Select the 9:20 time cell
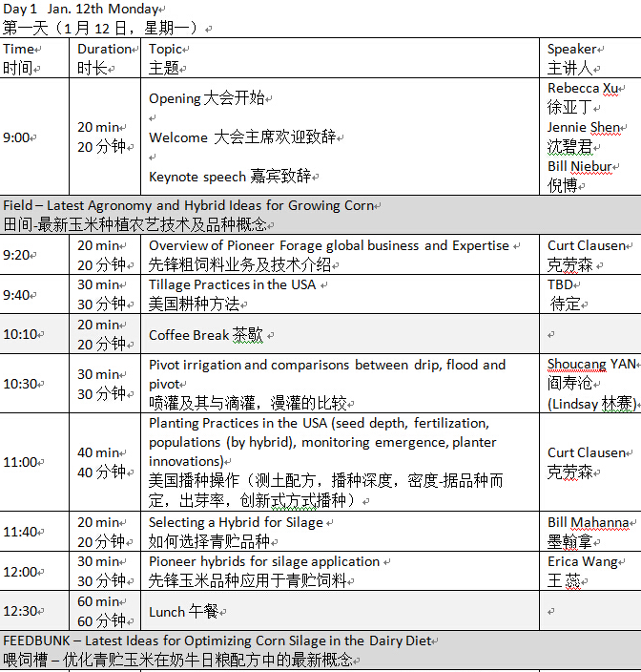641x672 pixels. (16, 255)
